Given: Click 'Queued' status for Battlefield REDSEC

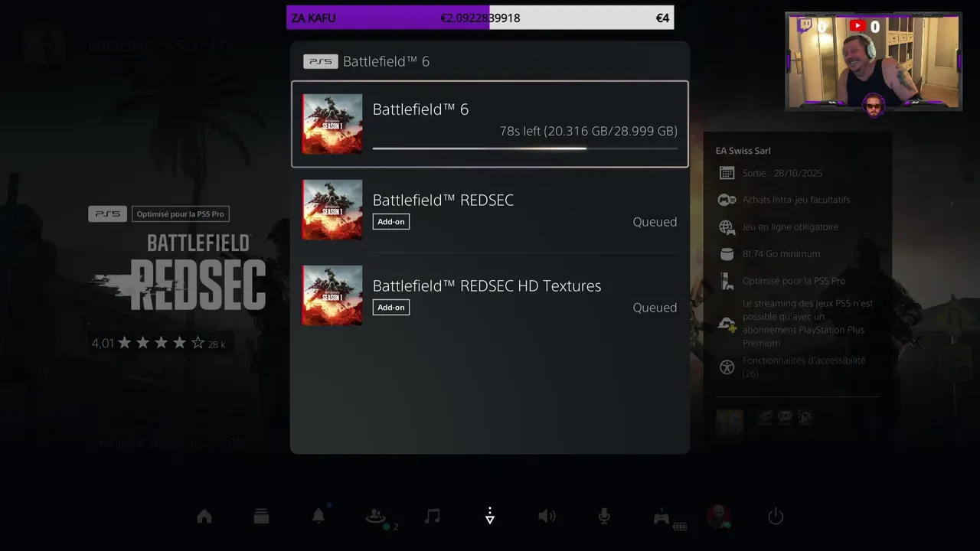Looking at the screenshot, I should point(655,222).
